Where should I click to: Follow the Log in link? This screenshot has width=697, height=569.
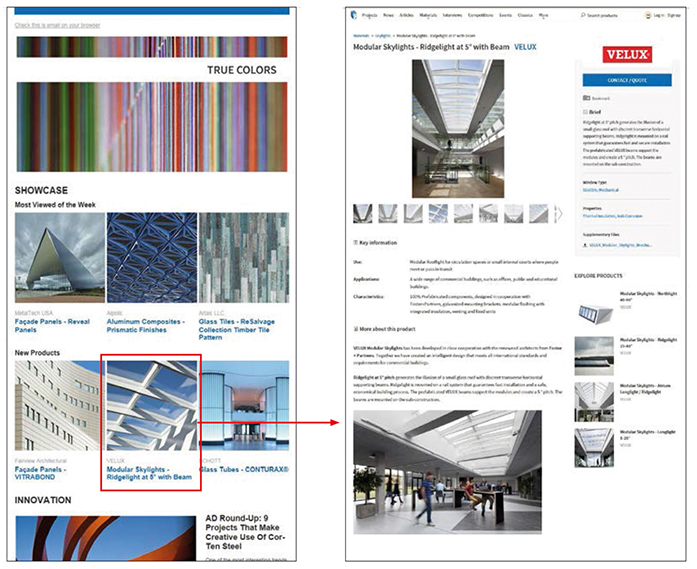pyautogui.click(x=658, y=15)
